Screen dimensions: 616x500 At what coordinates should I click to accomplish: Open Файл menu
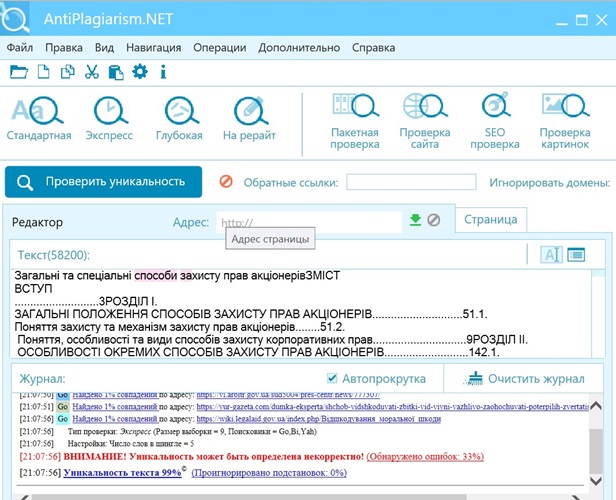coord(20,48)
